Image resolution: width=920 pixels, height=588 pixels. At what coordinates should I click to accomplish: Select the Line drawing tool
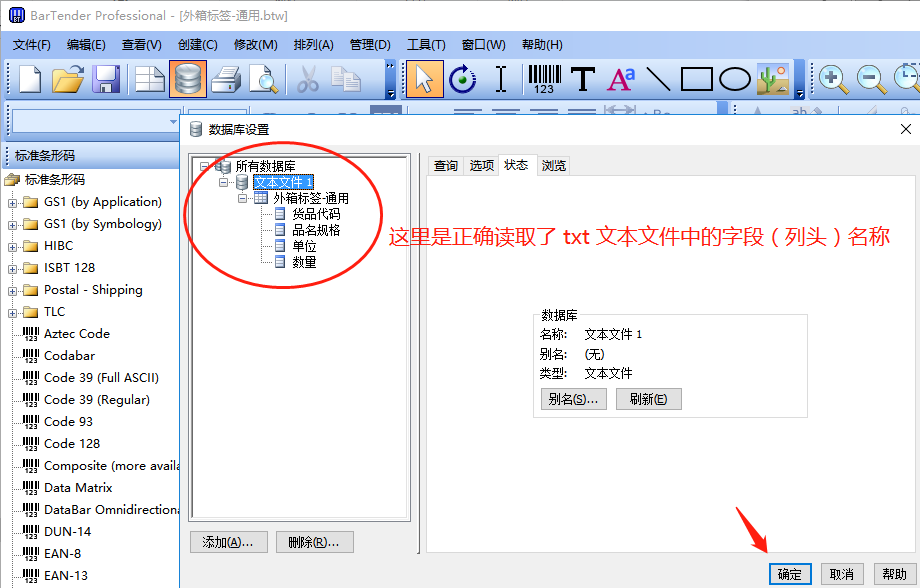(x=658, y=79)
